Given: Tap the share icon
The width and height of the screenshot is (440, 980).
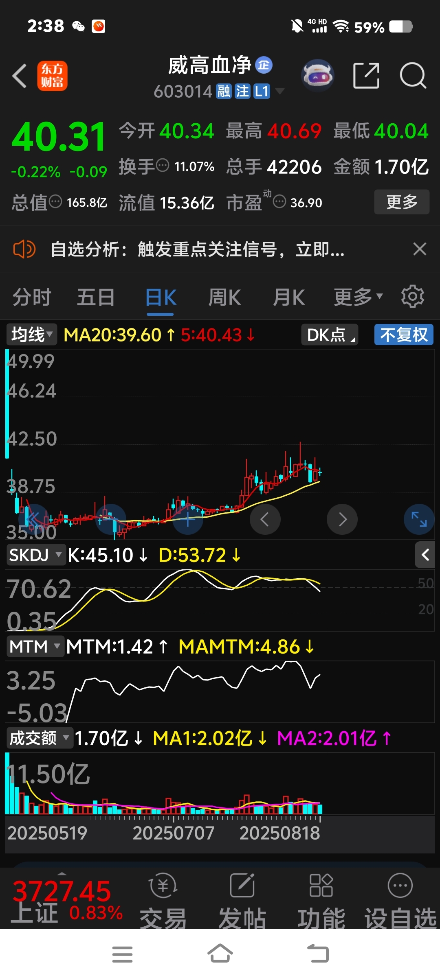Looking at the screenshot, I should point(366,76).
